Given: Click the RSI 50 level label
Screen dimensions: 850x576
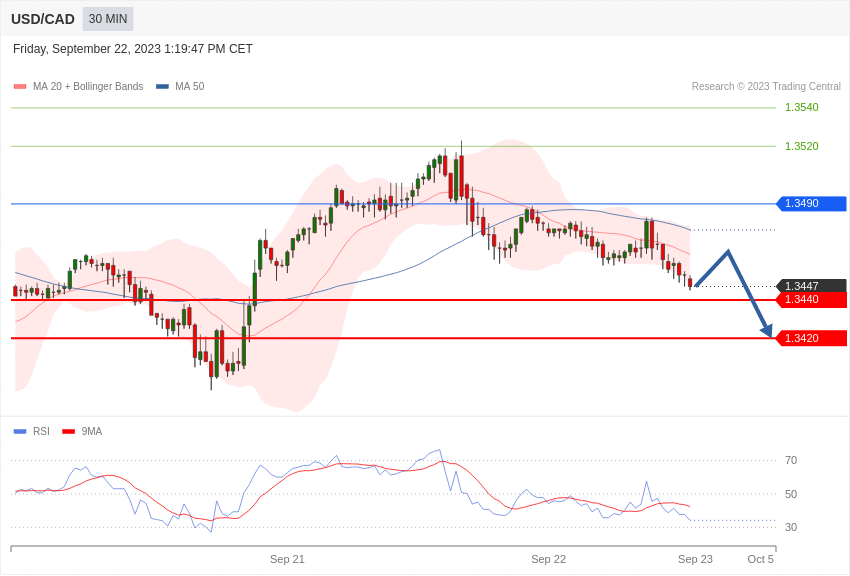Looking at the screenshot, I should 791,494.
